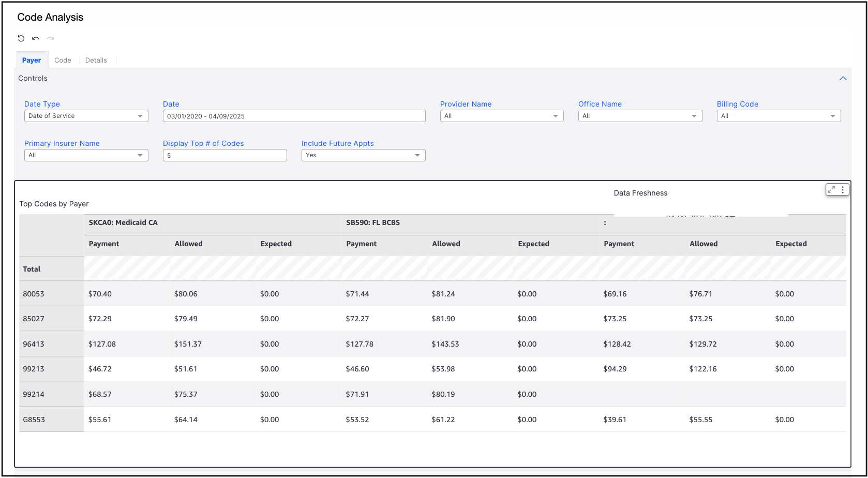The width and height of the screenshot is (868, 478).
Task: Open the Primary Insurer Name dropdown
Action: [86, 155]
